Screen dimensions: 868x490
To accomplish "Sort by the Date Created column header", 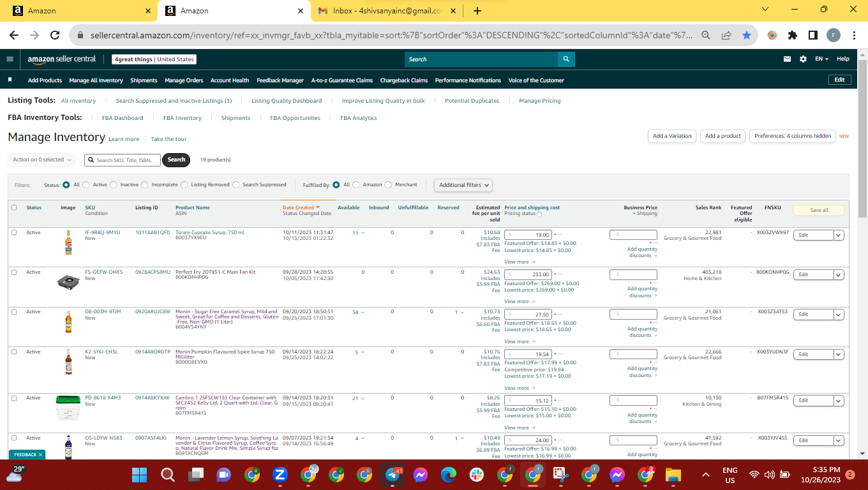I will (301, 207).
